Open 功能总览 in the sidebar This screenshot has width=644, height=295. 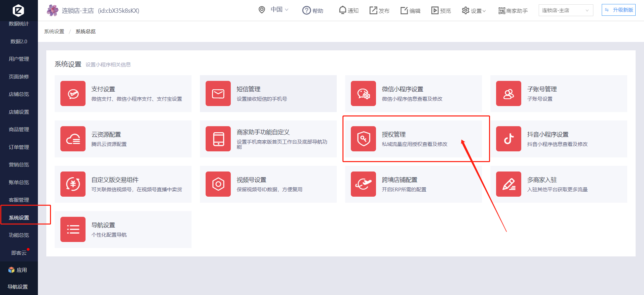click(x=19, y=235)
